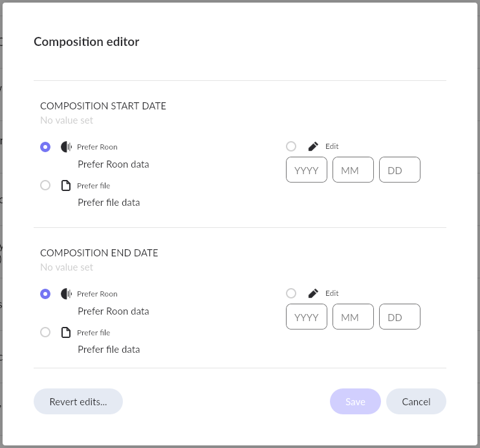
Task: Click the end date YYYY field
Action: point(307,317)
